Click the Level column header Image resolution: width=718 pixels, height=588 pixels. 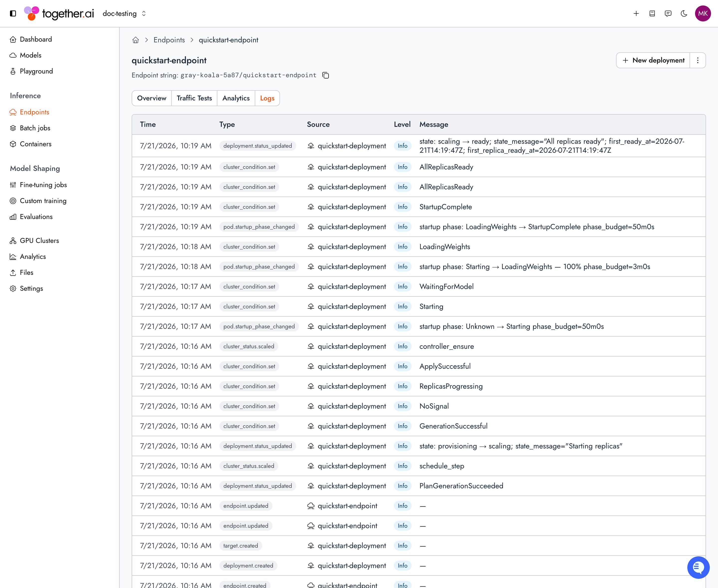402,124
